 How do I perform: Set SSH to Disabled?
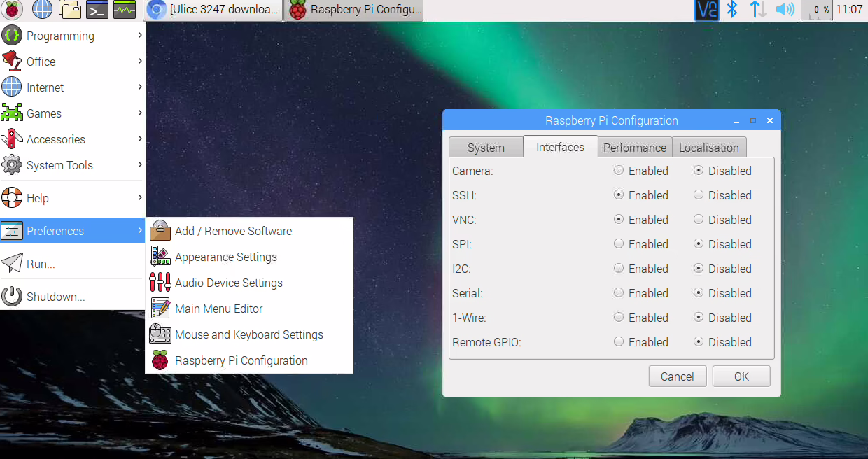[x=699, y=195]
